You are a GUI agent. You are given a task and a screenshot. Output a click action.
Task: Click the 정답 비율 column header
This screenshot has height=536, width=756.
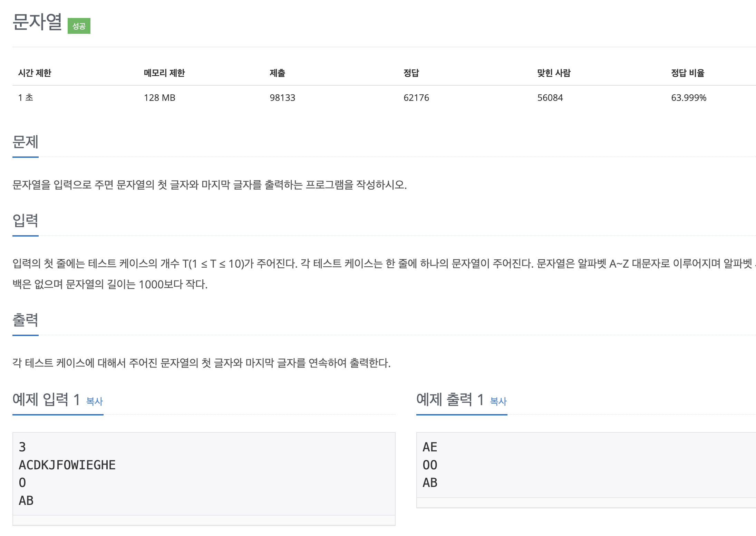coord(687,73)
